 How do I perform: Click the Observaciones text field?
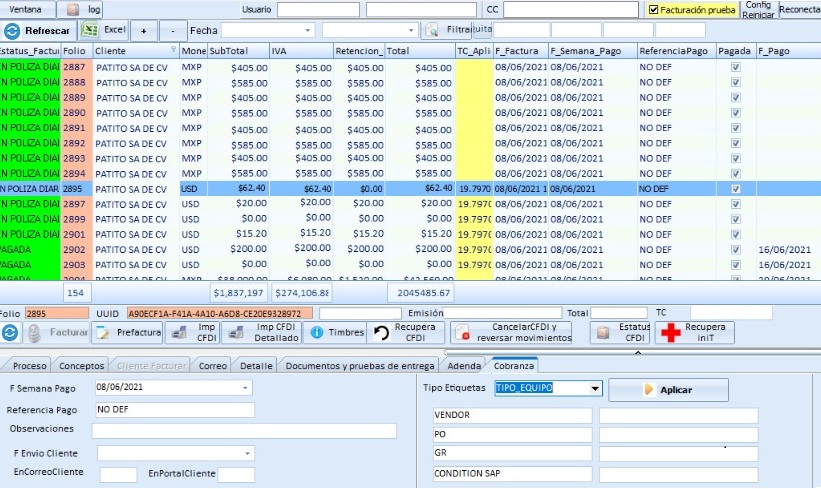click(244, 431)
